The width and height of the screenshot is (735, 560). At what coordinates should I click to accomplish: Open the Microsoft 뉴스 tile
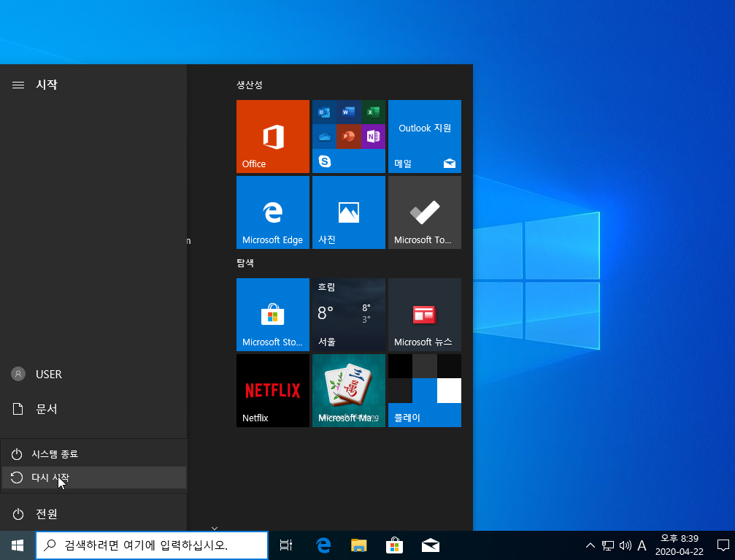pyautogui.click(x=425, y=314)
